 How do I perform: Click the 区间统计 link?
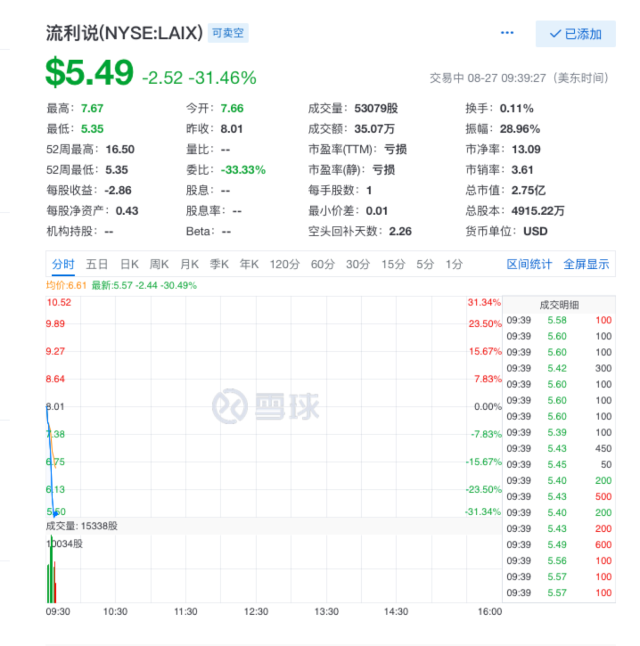pos(529,264)
